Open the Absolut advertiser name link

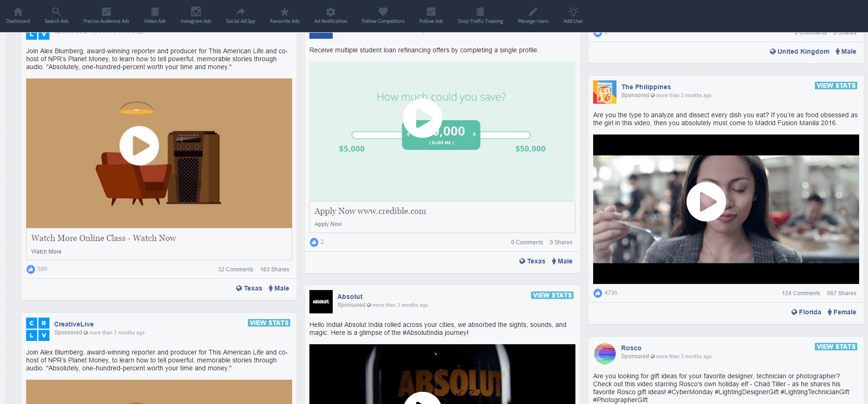350,297
